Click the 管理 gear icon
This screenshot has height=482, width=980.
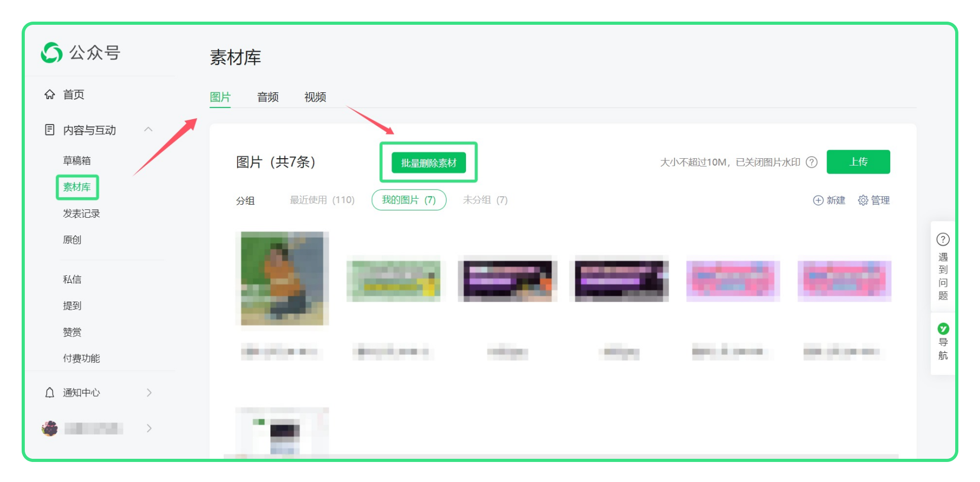863,200
